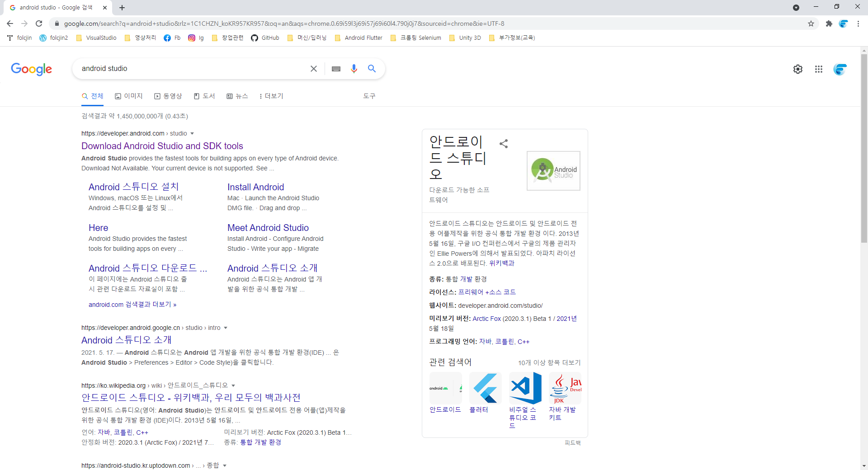Screen dimensions: 868x470
Task: Click the page vertical scrollbar thumb
Action: [x=864, y=149]
